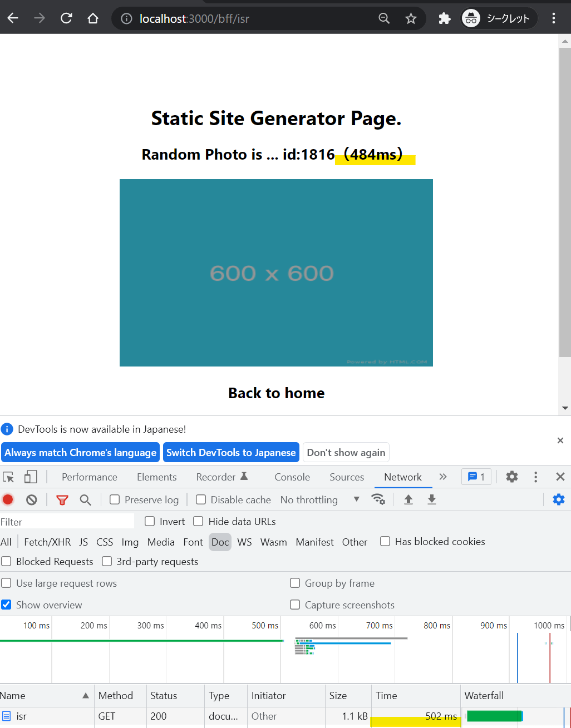Import a HAR file
Screen dimensions: 571x728
point(408,499)
